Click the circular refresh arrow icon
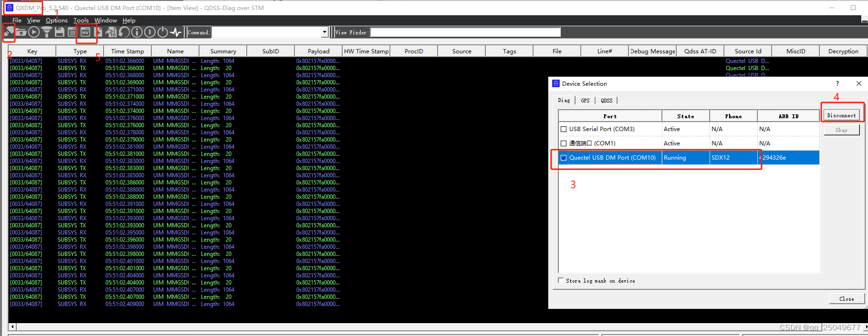 (124, 32)
